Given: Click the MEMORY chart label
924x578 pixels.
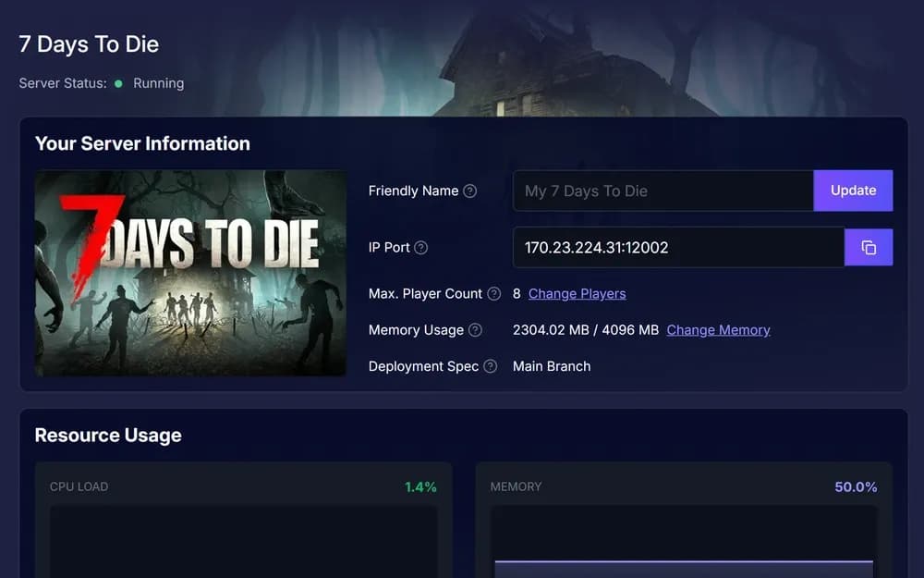Looking at the screenshot, I should (x=516, y=487).
